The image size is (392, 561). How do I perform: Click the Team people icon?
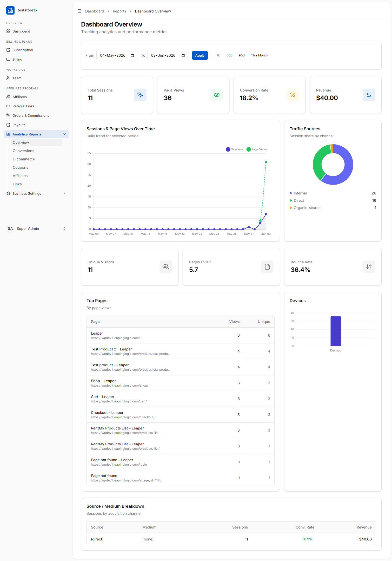tap(8, 78)
